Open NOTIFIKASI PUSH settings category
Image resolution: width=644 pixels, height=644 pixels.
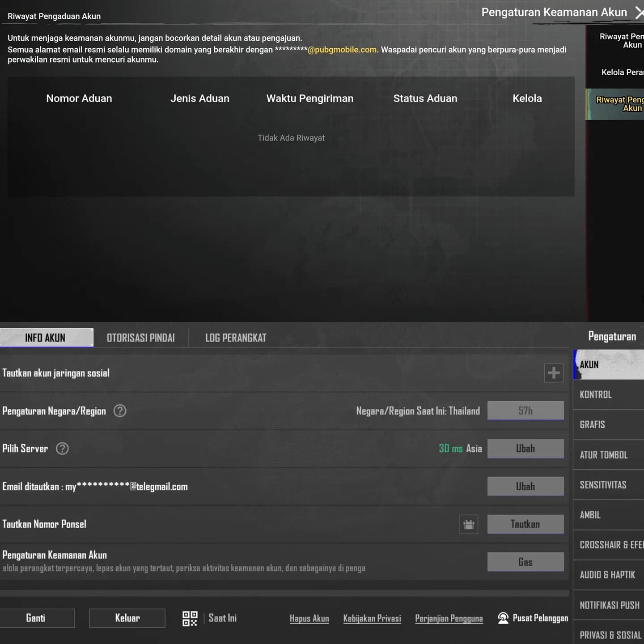pos(609,605)
